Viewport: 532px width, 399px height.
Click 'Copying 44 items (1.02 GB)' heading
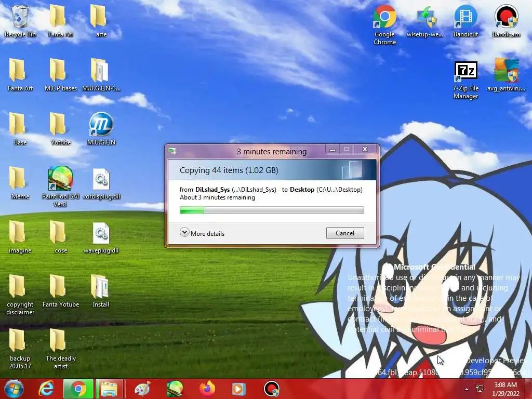[229, 170]
